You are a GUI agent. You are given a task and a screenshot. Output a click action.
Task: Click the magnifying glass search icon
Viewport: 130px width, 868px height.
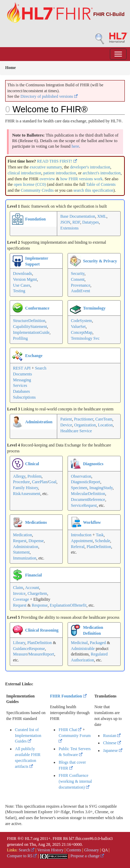click(x=99, y=38)
